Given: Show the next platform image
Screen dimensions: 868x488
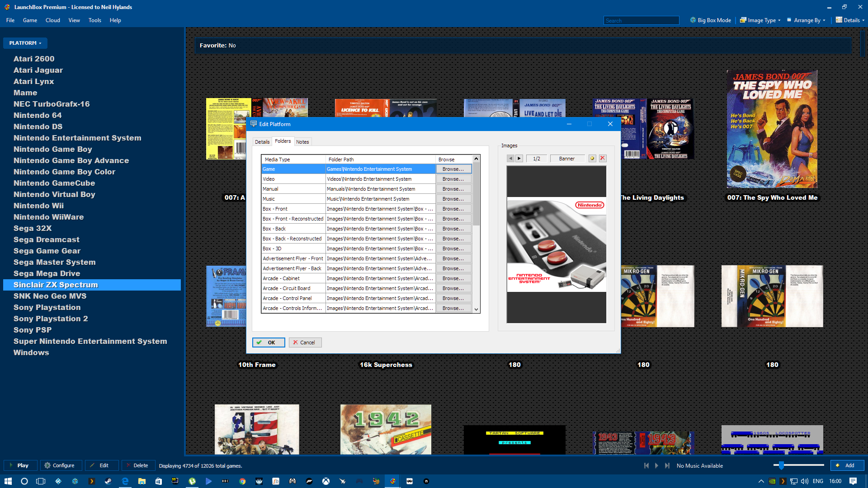Looking at the screenshot, I should [519, 159].
